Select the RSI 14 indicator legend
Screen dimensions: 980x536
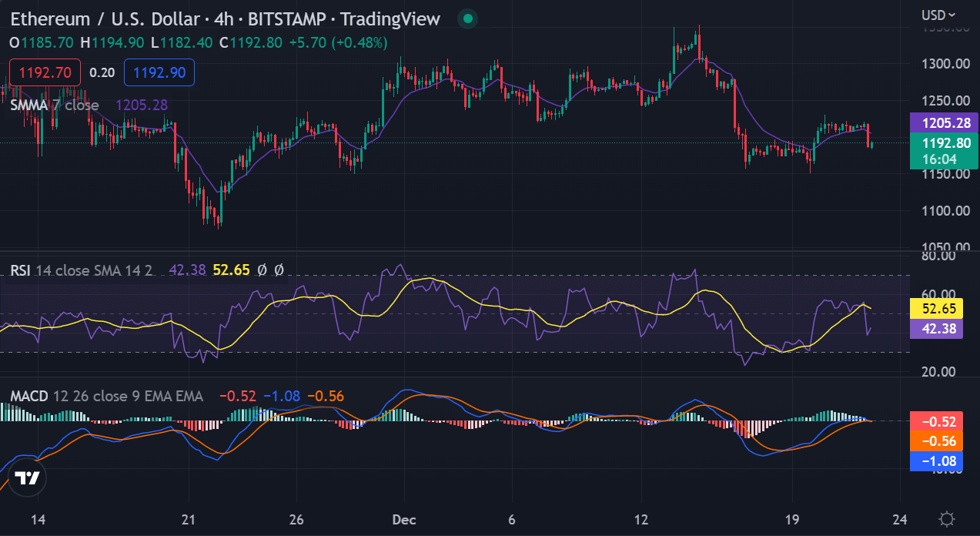pos(81,270)
